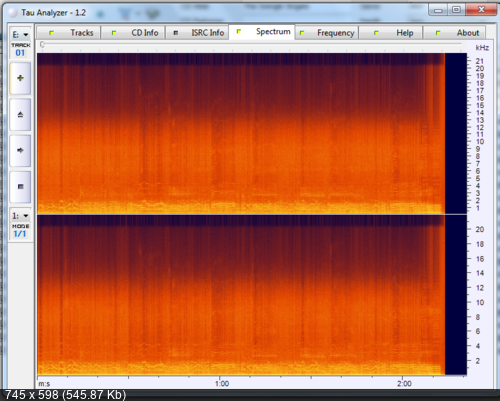The width and height of the screenshot is (500, 401).
Task: Open the Help tab
Action: click(391, 33)
